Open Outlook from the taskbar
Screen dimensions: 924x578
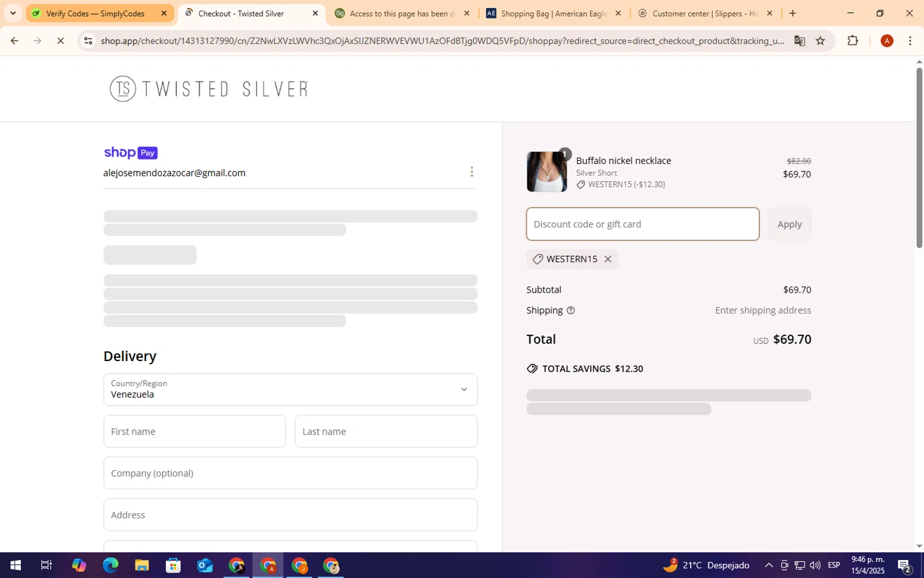click(205, 566)
